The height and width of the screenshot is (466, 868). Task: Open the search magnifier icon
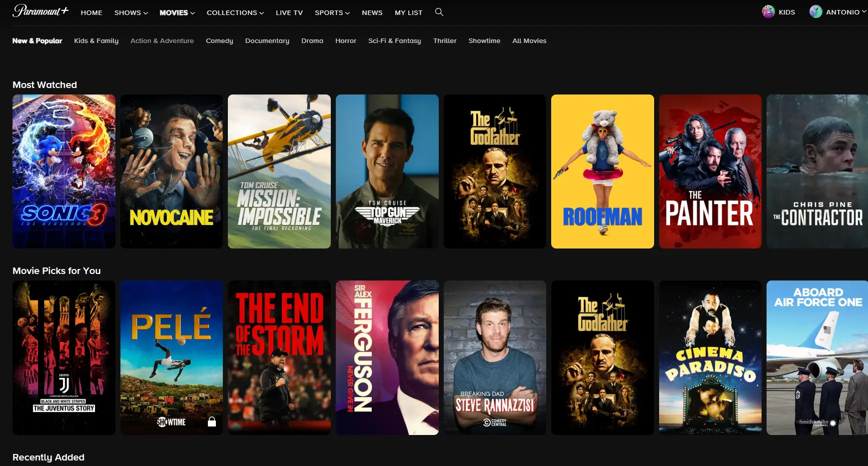439,12
